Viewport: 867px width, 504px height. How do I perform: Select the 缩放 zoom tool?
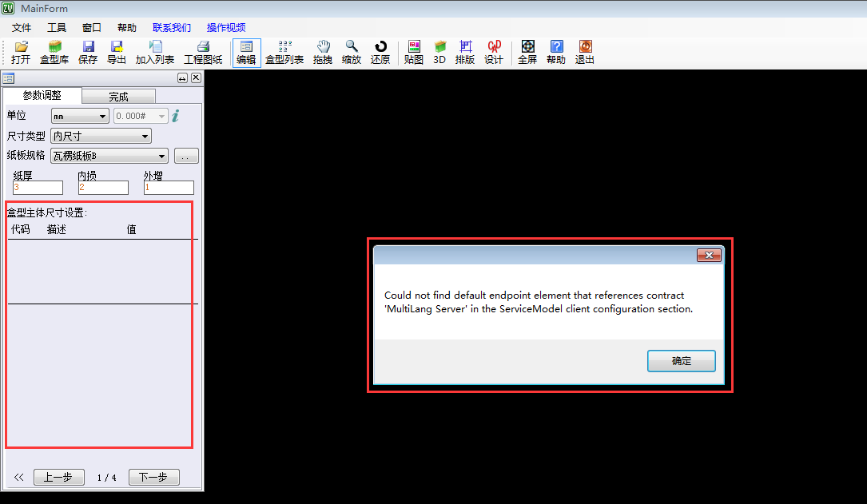(352, 52)
